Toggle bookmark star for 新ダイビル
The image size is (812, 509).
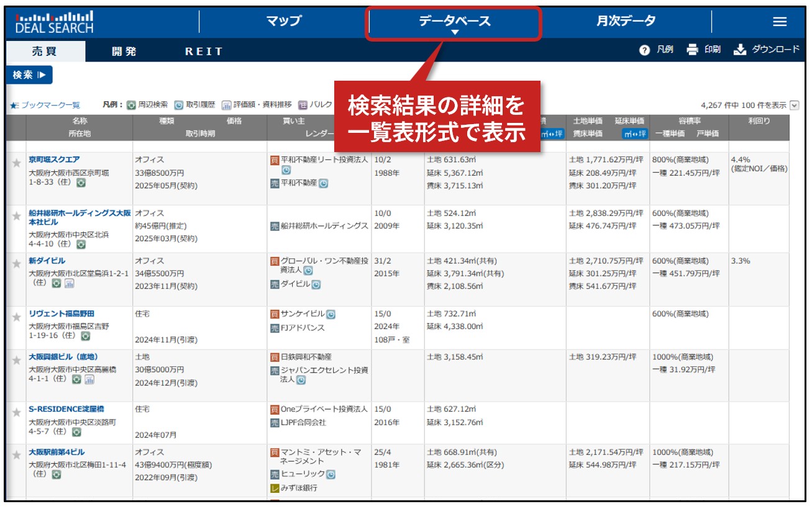pyautogui.click(x=17, y=264)
